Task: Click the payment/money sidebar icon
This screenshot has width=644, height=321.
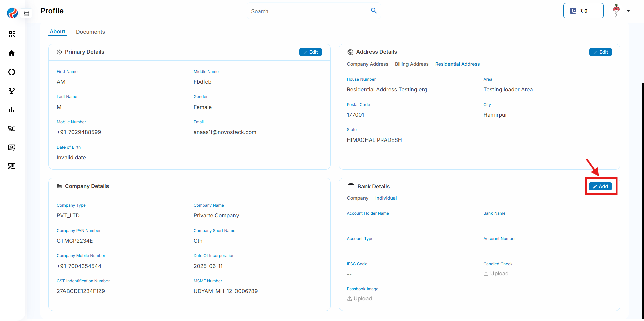Action: pyautogui.click(x=12, y=147)
